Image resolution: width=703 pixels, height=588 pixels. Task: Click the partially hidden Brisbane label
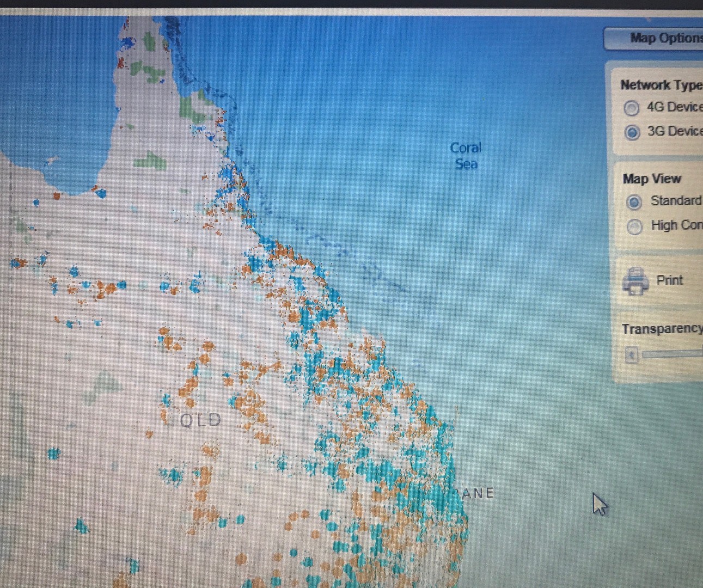click(x=477, y=493)
